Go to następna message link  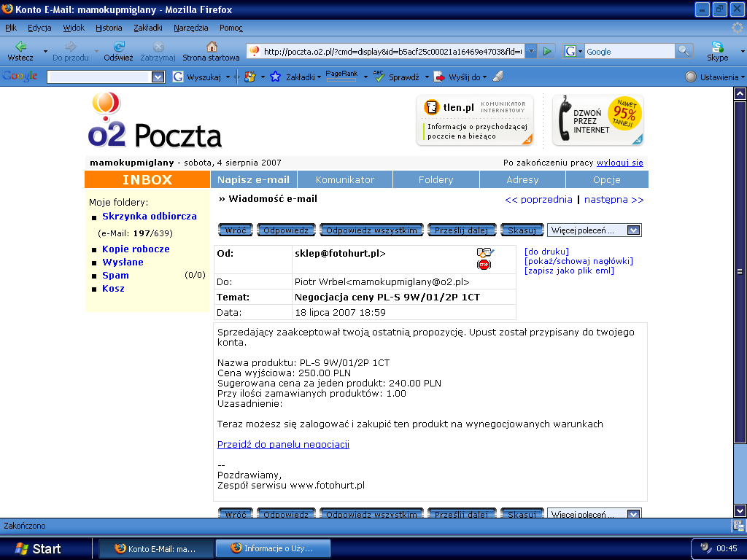(614, 200)
